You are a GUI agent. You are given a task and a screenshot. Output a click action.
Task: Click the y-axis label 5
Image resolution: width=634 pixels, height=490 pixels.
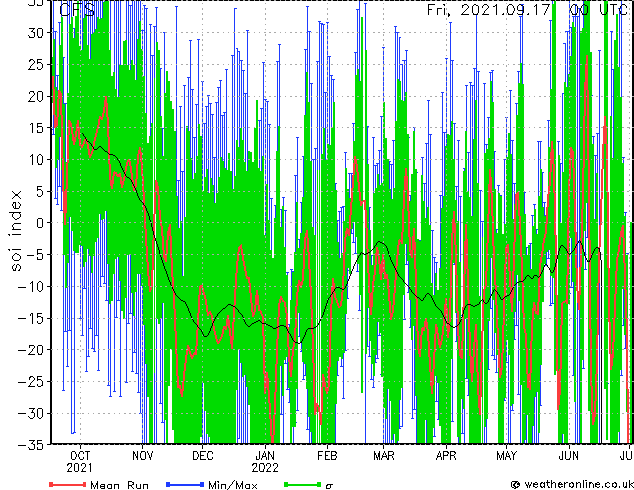click(40, 191)
